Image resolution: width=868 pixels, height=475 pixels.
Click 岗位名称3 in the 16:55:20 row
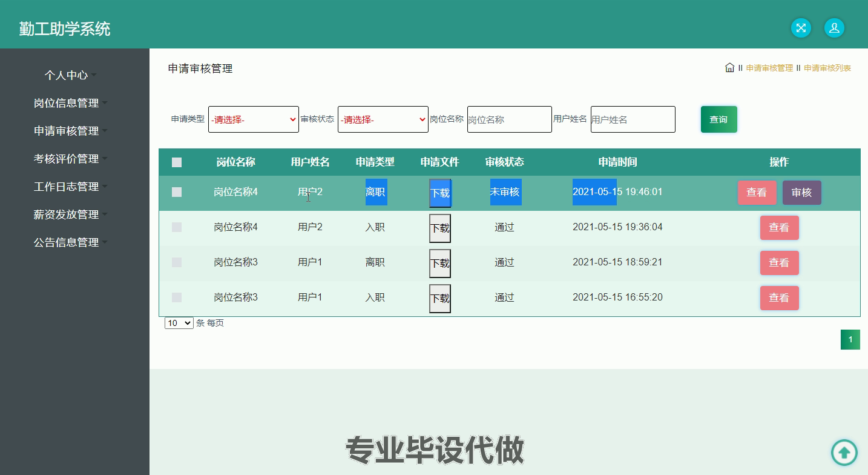tap(236, 297)
